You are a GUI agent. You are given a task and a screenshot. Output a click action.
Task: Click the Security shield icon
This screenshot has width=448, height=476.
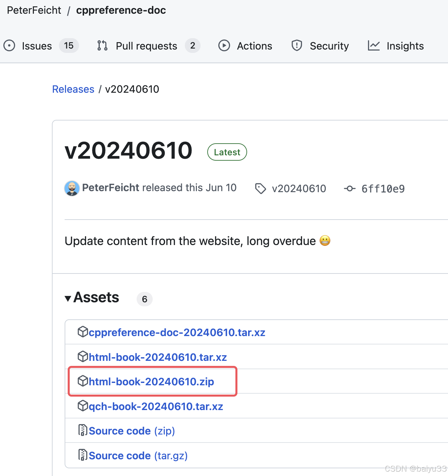point(297,46)
